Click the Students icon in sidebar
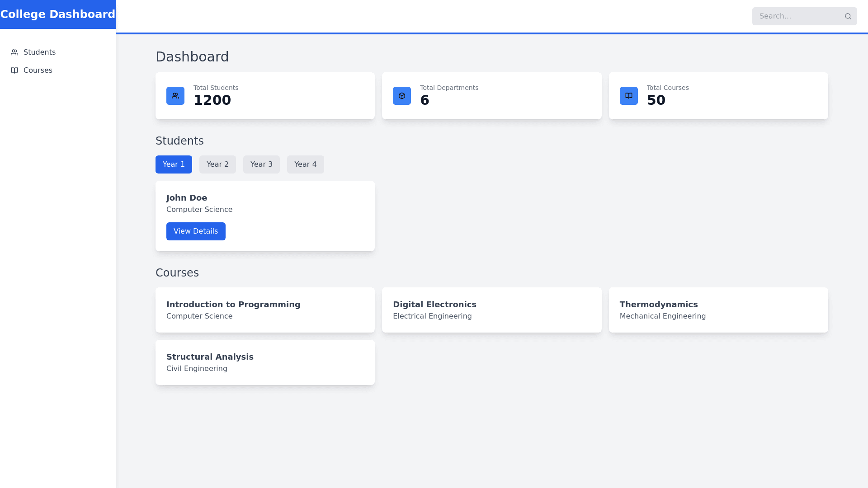 [x=14, y=52]
